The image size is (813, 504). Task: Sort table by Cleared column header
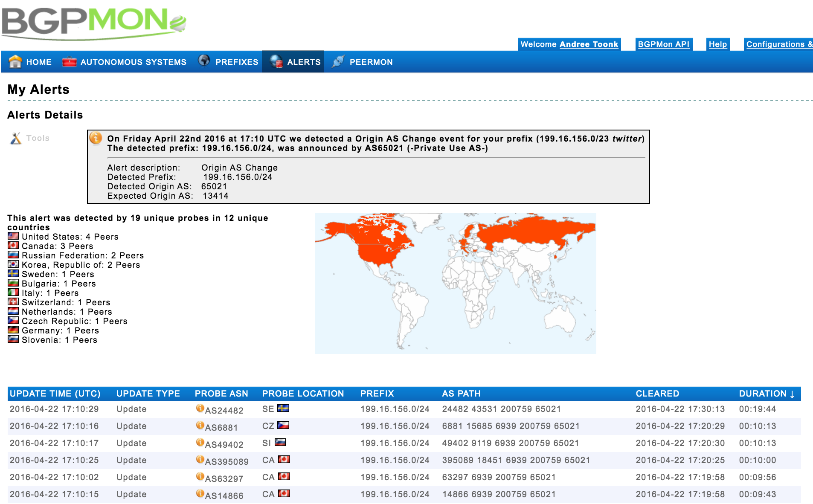click(657, 394)
